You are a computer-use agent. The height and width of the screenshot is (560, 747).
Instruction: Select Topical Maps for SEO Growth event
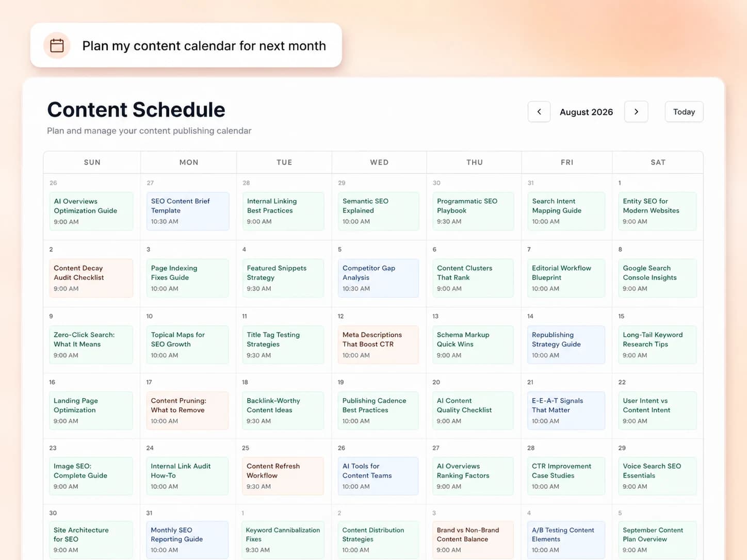[188, 345]
